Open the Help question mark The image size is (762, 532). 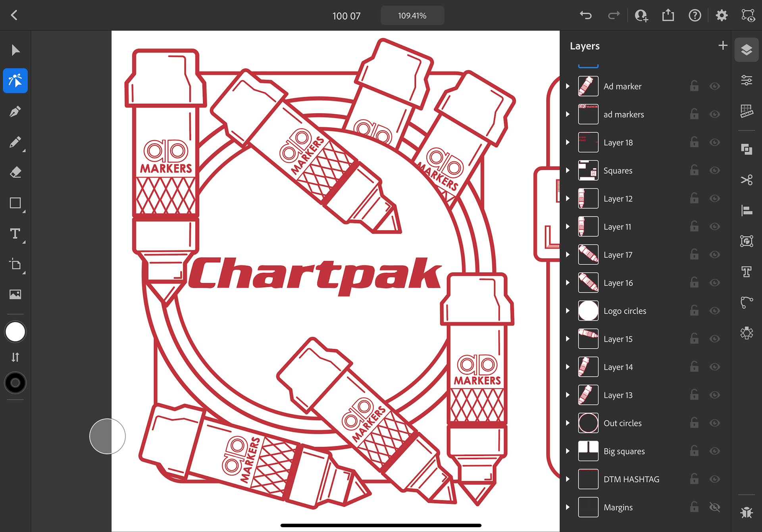pyautogui.click(x=695, y=15)
